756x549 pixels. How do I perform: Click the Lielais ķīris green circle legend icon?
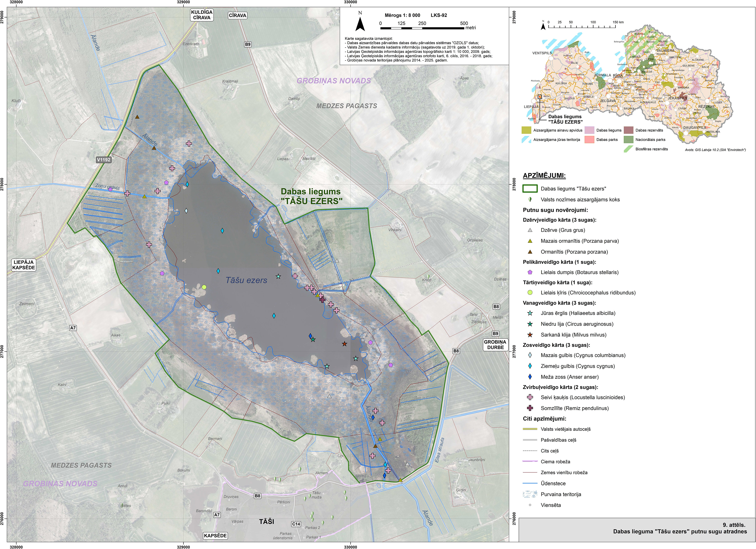[530, 293]
